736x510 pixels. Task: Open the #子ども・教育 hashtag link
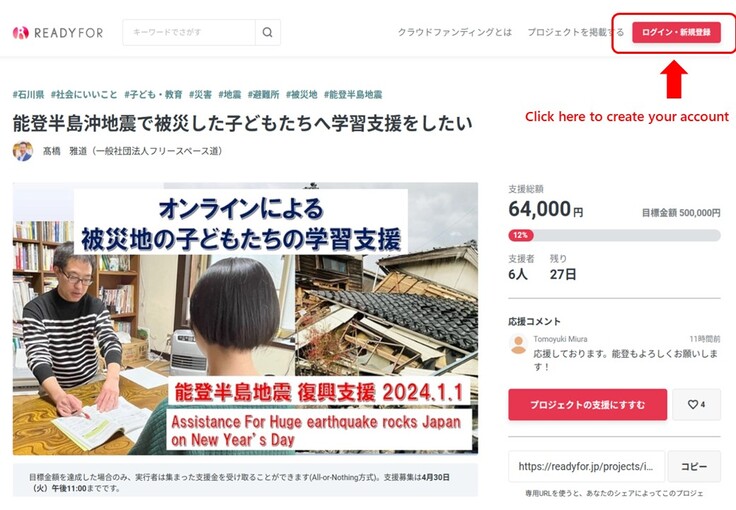point(153,95)
